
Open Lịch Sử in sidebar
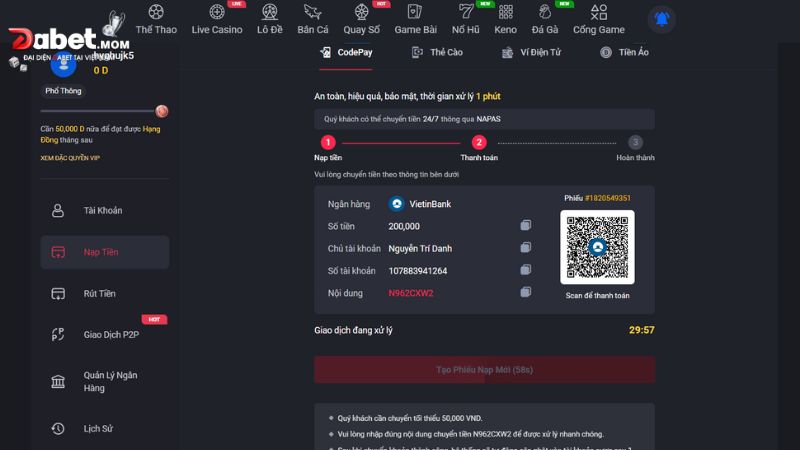105,429
